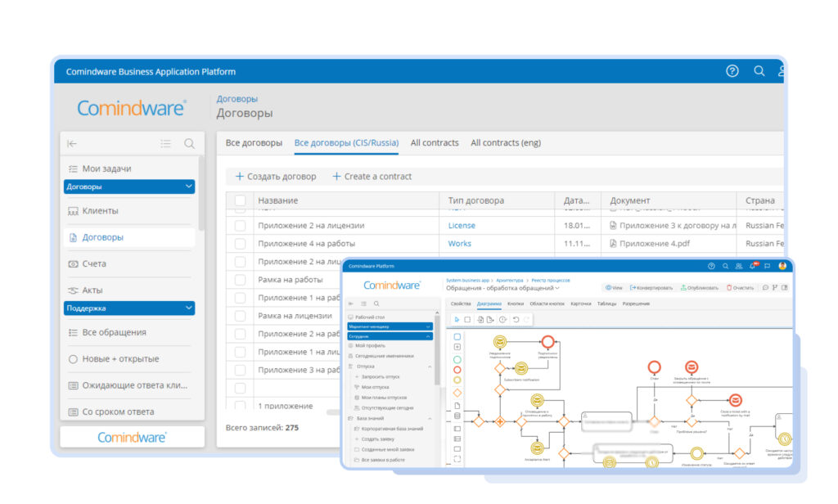Click the undo icon in diagram toolbar
Viewport: 838px width, 504px height.
pos(516,320)
